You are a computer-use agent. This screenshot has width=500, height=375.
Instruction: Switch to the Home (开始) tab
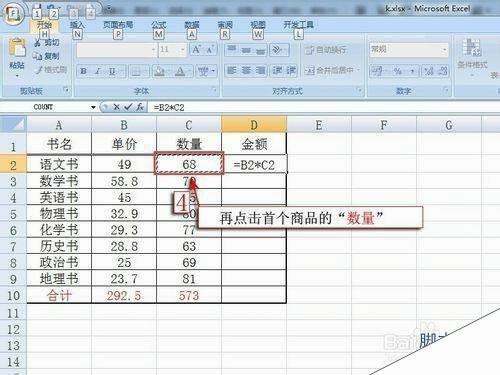pos(44,25)
